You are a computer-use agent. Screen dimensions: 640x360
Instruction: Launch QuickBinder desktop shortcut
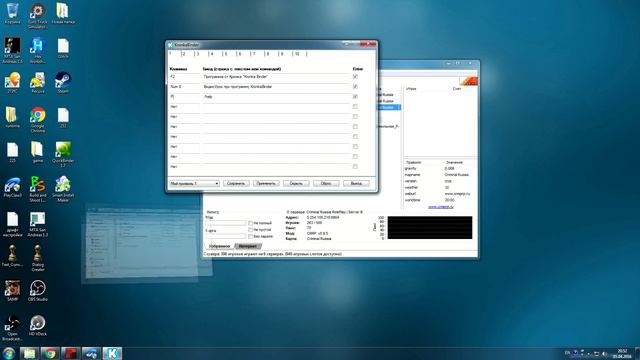[63, 154]
